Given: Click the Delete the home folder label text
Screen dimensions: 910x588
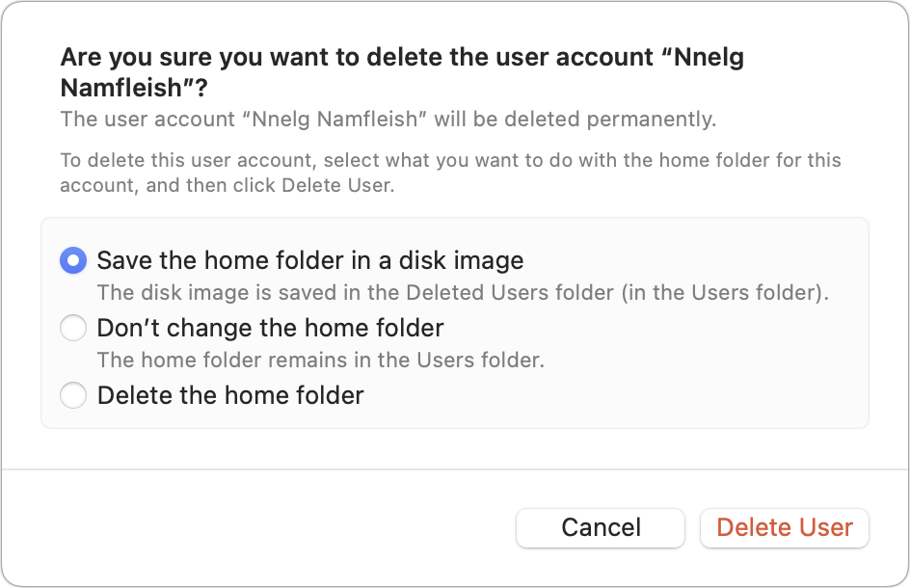Looking at the screenshot, I should [x=230, y=395].
